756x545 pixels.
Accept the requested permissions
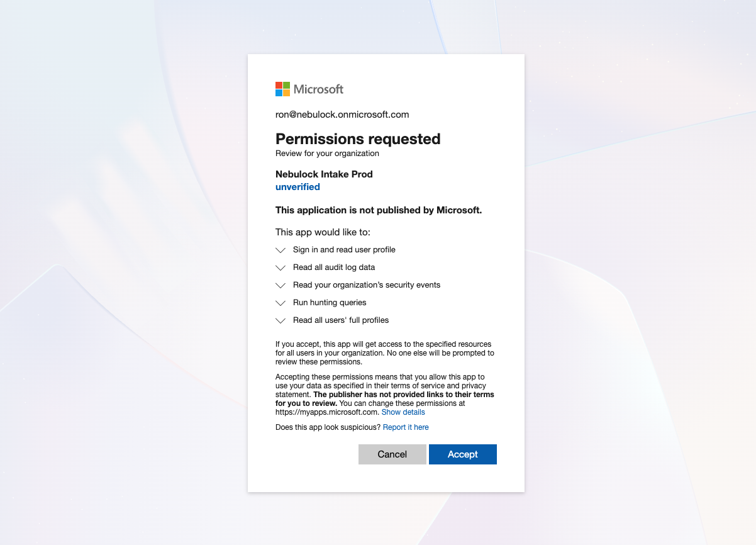(x=463, y=454)
